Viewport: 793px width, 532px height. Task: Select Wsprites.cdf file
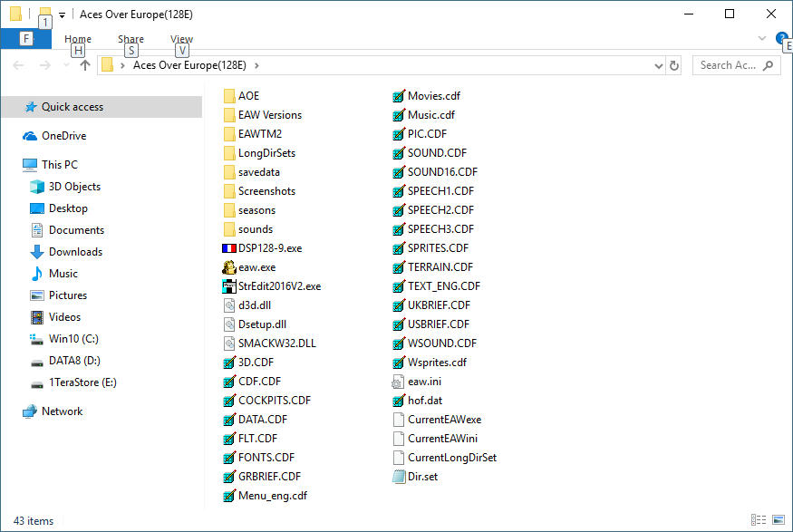click(x=430, y=363)
